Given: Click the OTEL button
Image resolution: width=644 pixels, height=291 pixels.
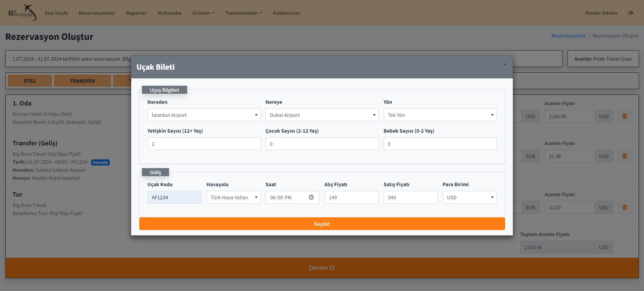Looking at the screenshot, I should point(30,81).
